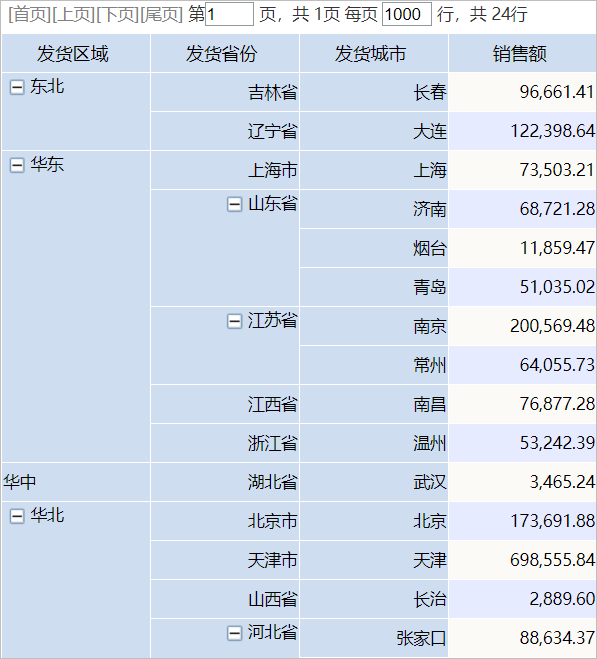Viewport: 597px width, 659px height.
Task: Go to first page via 首页 link
Action: pyautogui.click(x=29, y=14)
